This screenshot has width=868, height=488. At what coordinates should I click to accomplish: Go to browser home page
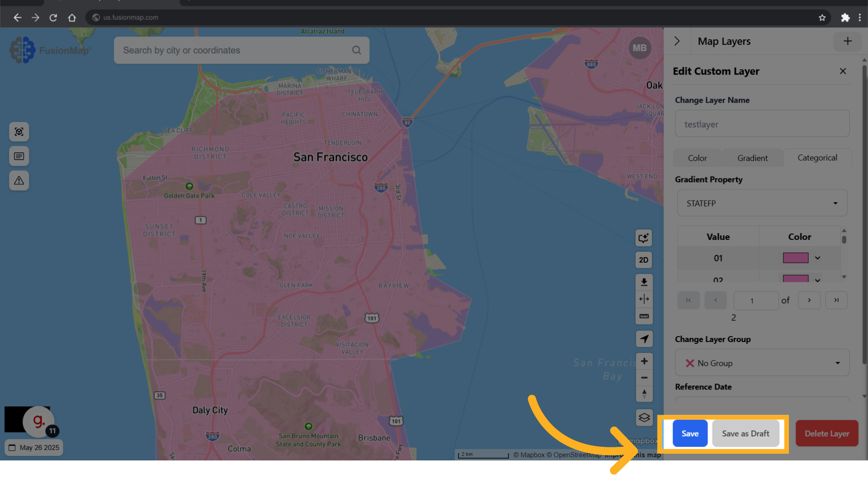pyautogui.click(x=72, y=18)
